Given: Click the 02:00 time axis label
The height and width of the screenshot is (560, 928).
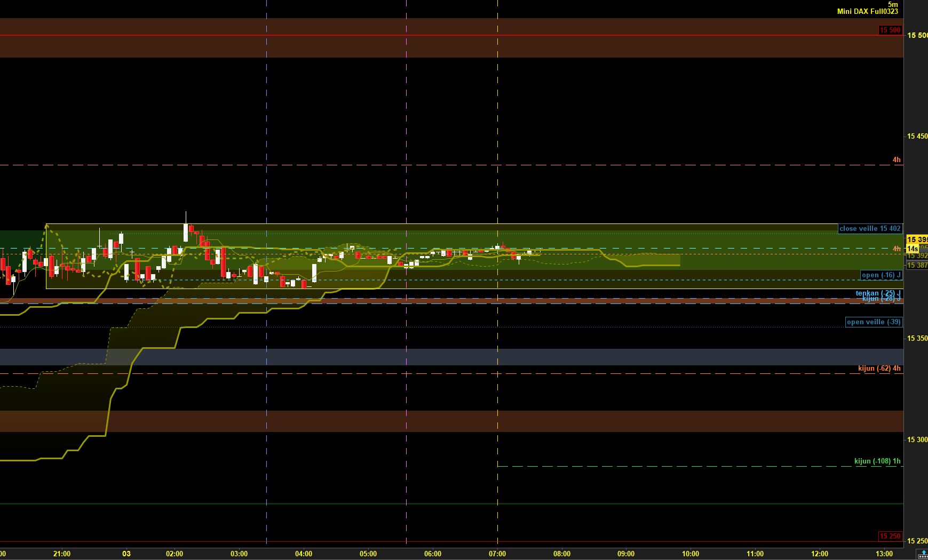Looking at the screenshot, I should (175, 554).
